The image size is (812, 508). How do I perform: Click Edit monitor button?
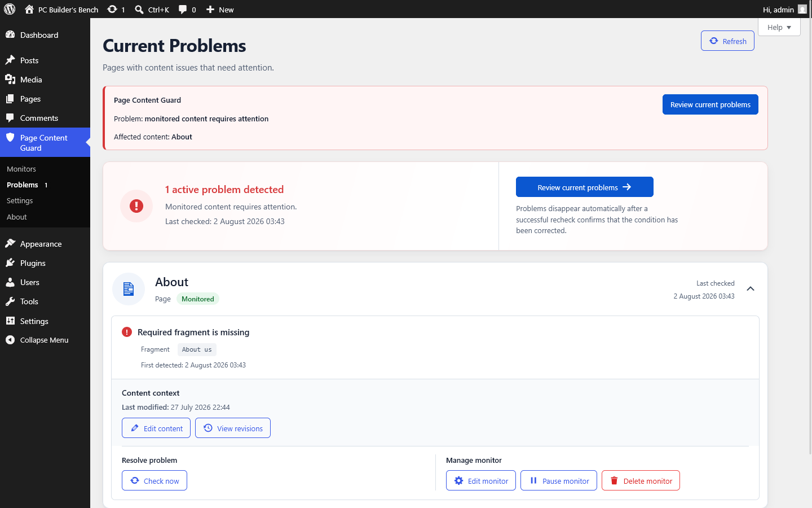coord(481,480)
